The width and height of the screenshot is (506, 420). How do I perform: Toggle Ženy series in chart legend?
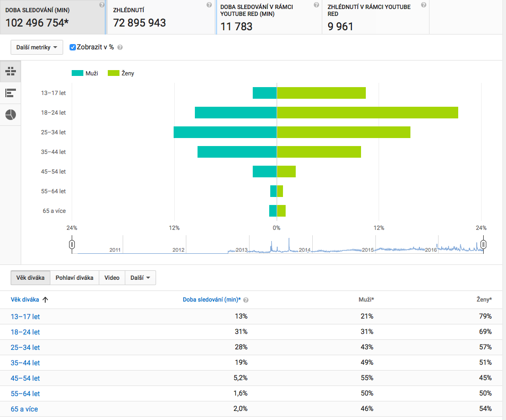(x=121, y=73)
